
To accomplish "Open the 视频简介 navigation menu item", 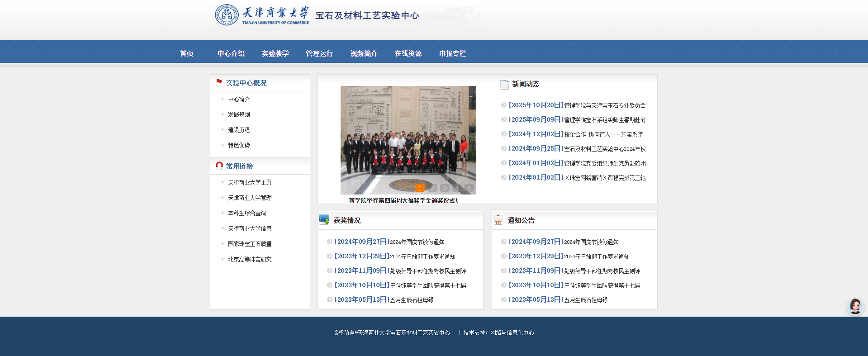I will (364, 53).
